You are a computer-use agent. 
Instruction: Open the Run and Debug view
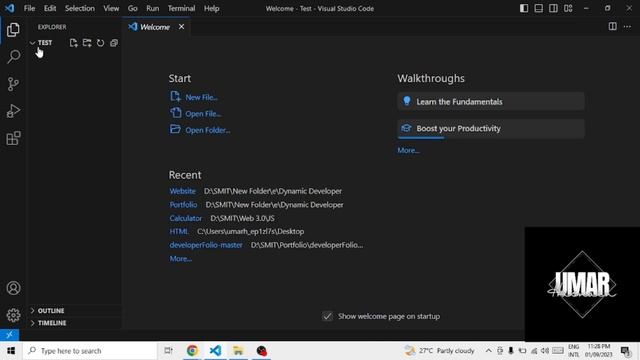[13, 111]
